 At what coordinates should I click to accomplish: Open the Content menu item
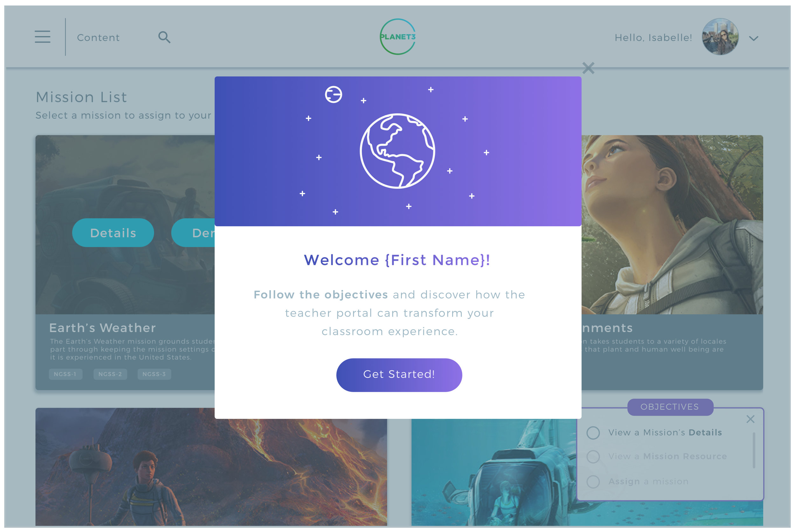point(98,38)
